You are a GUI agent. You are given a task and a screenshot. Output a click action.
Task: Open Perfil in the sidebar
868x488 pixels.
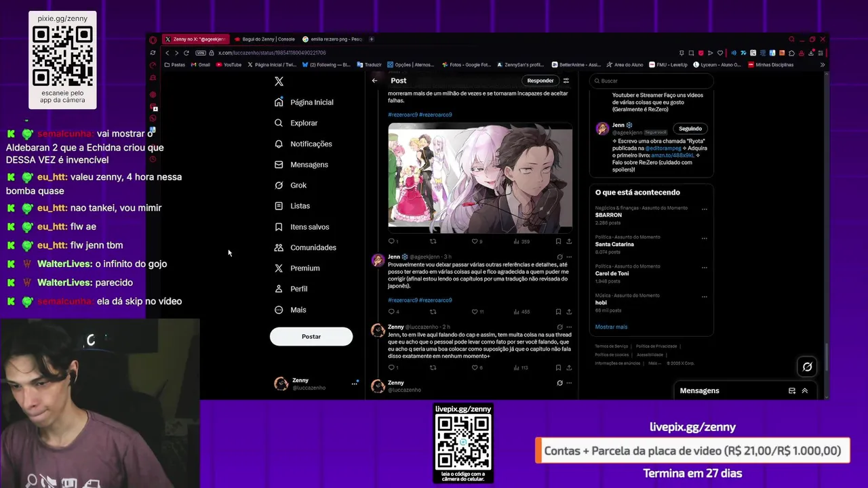coord(291,289)
